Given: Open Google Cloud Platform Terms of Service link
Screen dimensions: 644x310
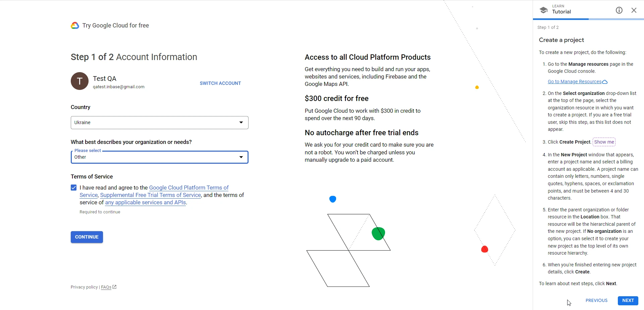Looking at the screenshot, I should [x=189, y=188].
